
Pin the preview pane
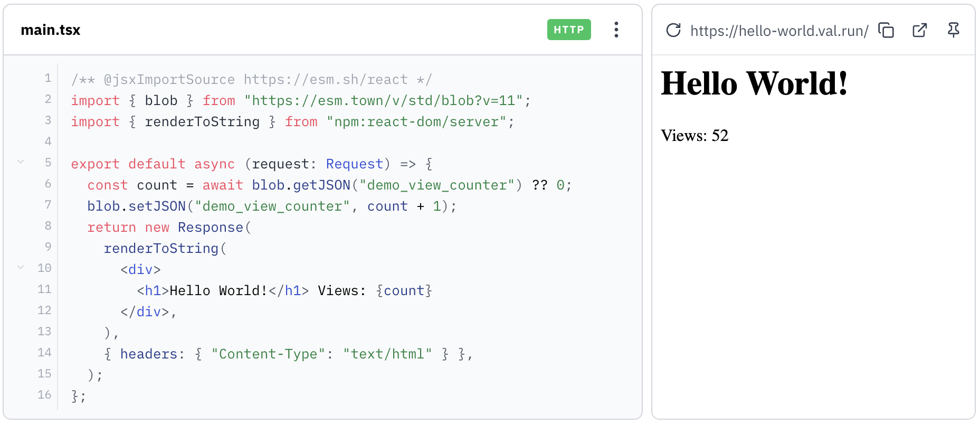[953, 31]
